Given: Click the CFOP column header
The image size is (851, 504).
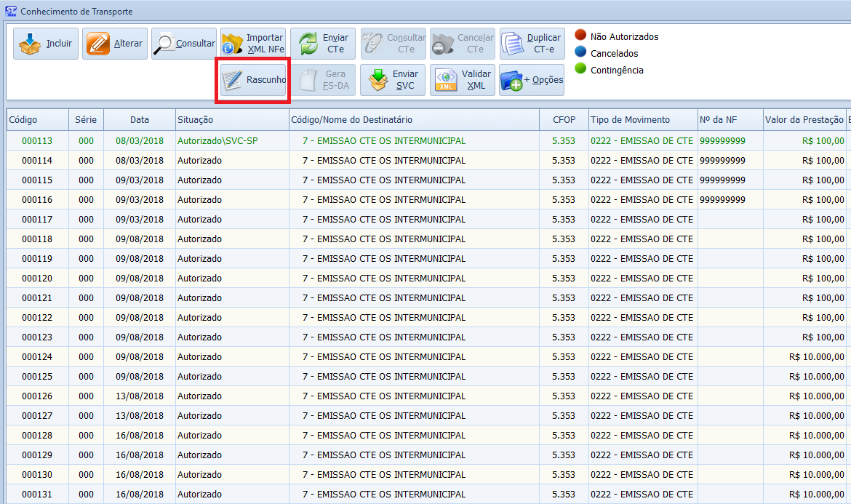Looking at the screenshot, I should pos(564,120).
